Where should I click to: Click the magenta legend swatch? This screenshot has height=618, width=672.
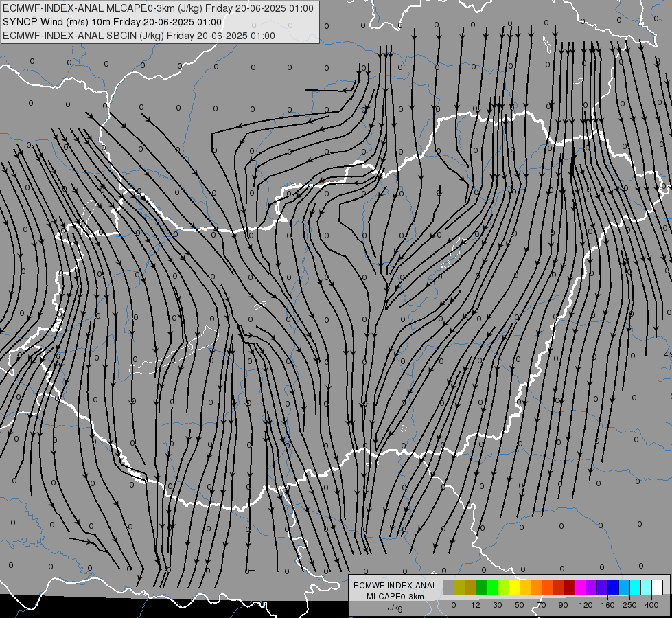pyautogui.click(x=581, y=587)
